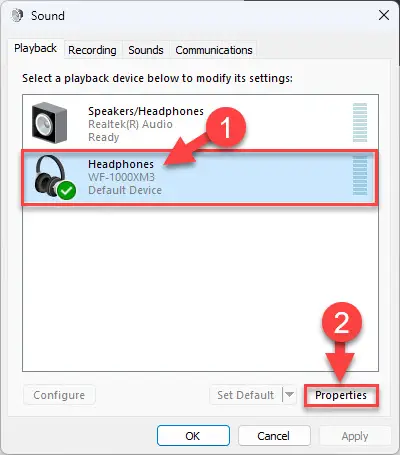
Task: Select the WF-1000XM3 Headphones entry
Action: (x=200, y=177)
